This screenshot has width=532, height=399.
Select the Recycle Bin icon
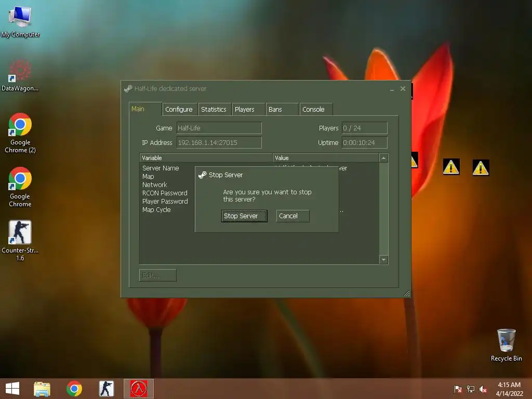pyautogui.click(x=506, y=345)
